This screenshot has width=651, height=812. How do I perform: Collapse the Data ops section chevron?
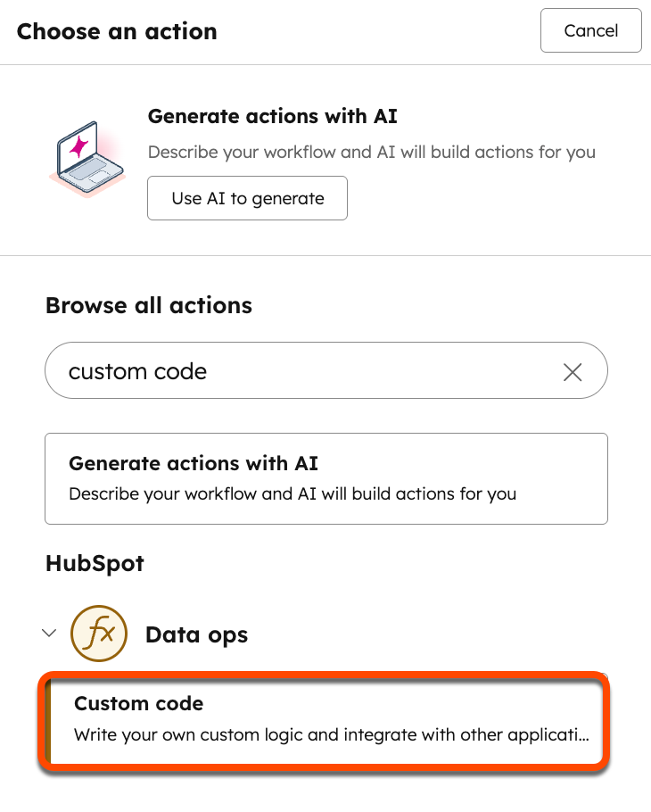[x=50, y=634]
